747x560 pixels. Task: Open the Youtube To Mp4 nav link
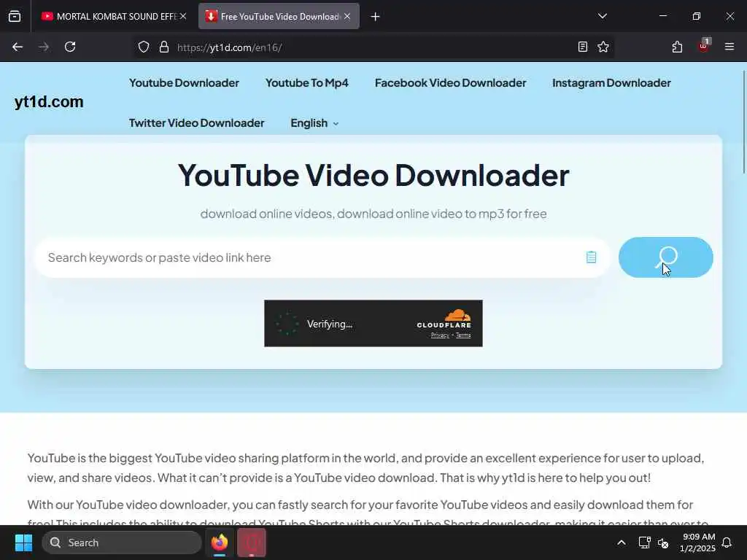tap(307, 83)
